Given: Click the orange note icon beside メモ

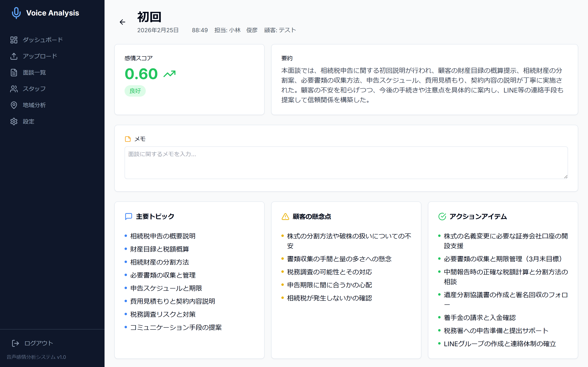Looking at the screenshot, I should [128, 139].
